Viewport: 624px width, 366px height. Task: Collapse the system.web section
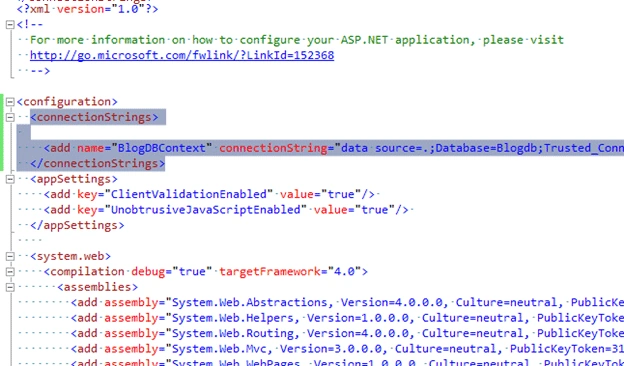pyautogui.click(x=10, y=256)
